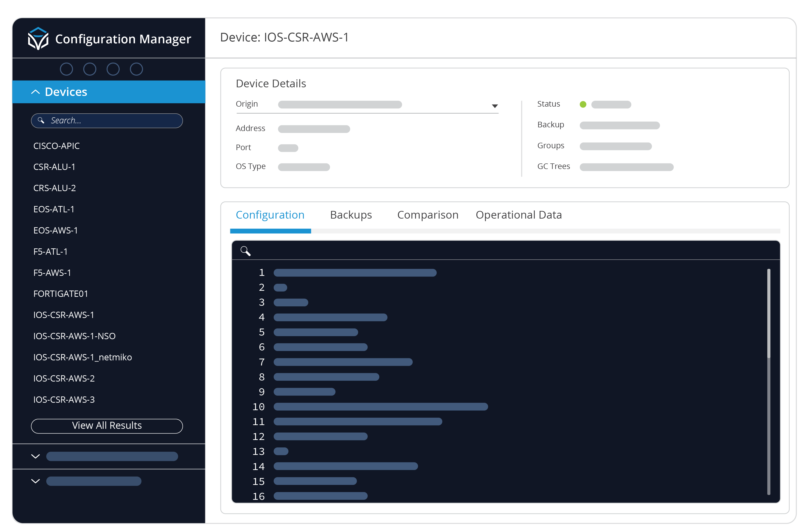Viewport: 812px width, 531px height.
Task: Select device F5-ATL-1
Action: point(51,251)
